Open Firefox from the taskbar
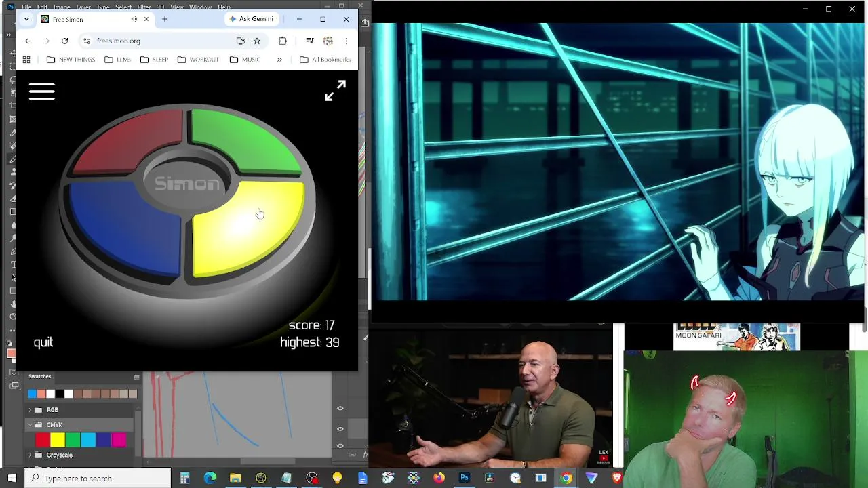 [x=439, y=479]
